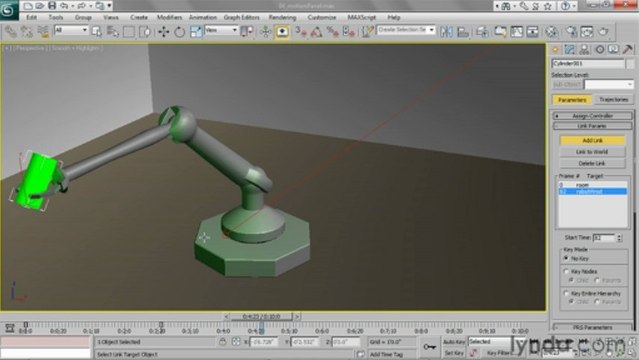The width and height of the screenshot is (639, 360).
Task: Switch to Utilities command panel
Action: click(x=628, y=50)
